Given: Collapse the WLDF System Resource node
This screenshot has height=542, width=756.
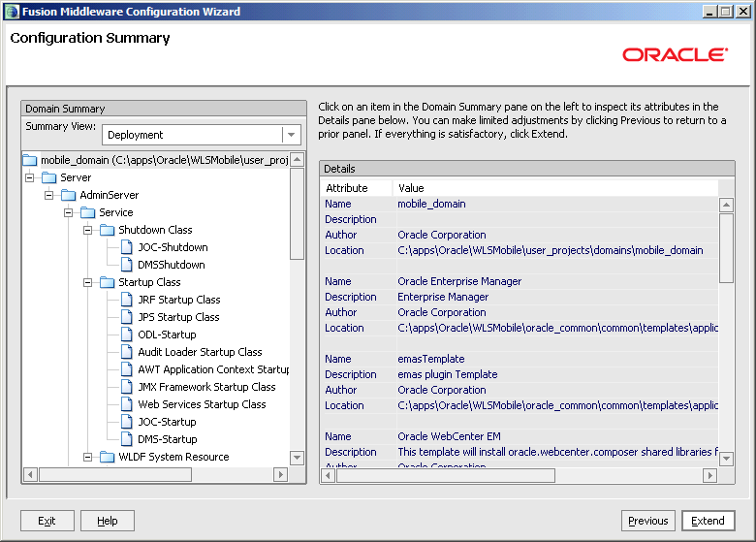Looking at the screenshot, I should coord(88,457).
